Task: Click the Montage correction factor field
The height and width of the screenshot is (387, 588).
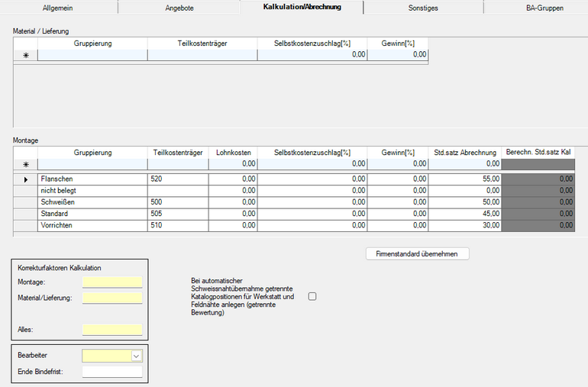Action: 112,282
